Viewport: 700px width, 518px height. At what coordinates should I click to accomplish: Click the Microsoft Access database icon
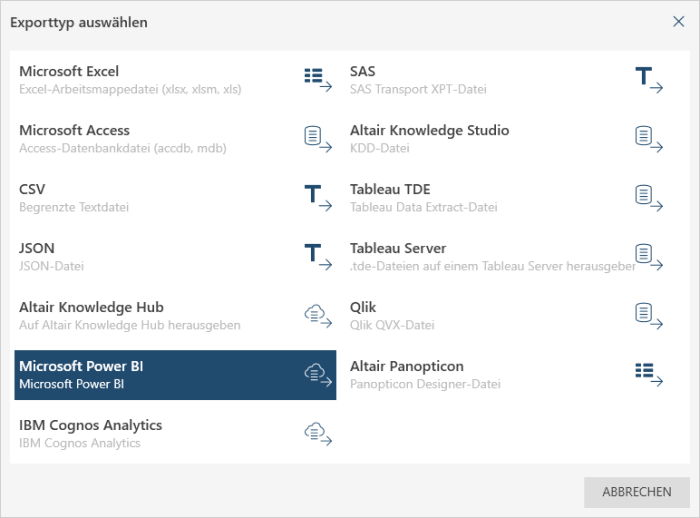pos(317,138)
